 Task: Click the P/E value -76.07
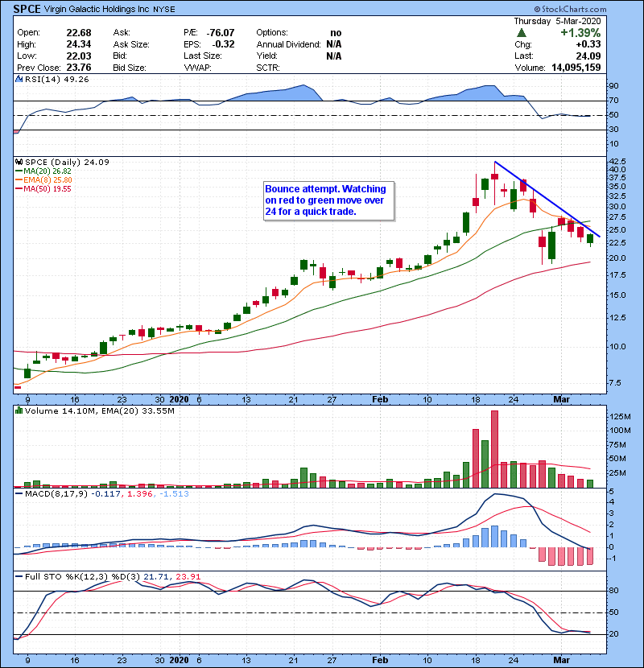(x=221, y=33)
